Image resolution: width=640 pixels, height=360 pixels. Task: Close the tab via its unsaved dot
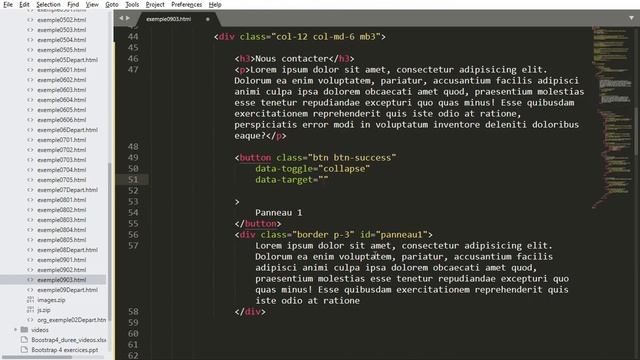pos(207,19)
